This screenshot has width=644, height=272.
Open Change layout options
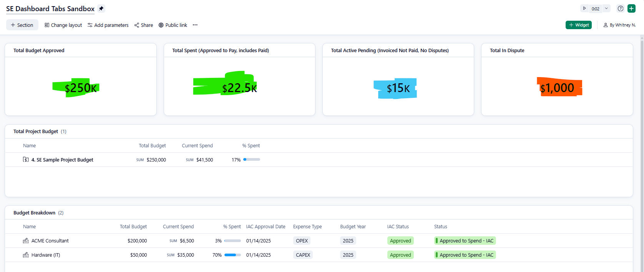coord(63,25)
